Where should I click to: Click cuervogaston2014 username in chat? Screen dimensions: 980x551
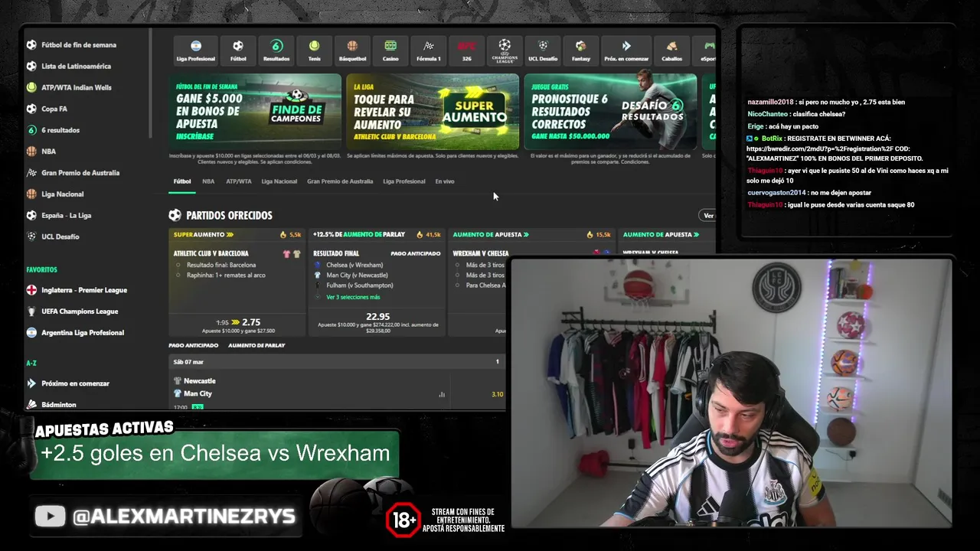tap(777, 193)
